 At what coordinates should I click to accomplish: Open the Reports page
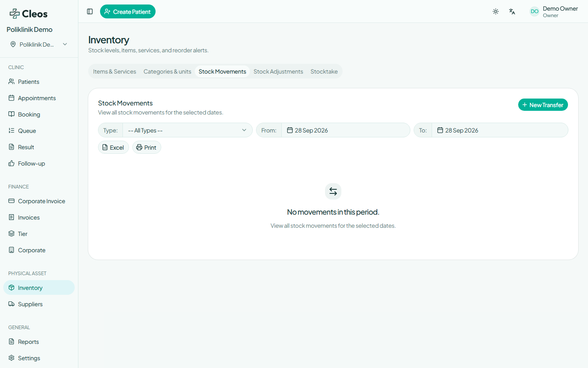point(39,342)
